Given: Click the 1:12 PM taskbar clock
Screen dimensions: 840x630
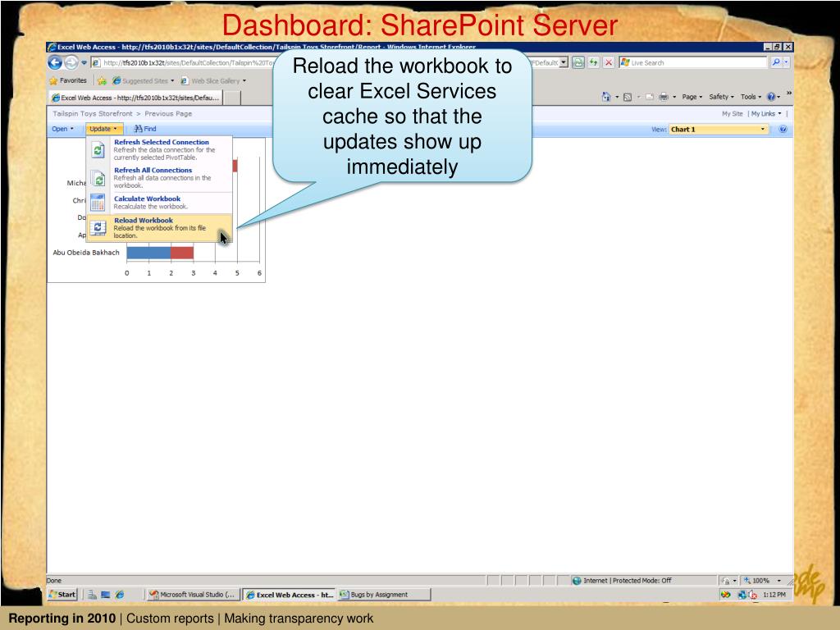Looking at the screenshot, I should 774,595.
